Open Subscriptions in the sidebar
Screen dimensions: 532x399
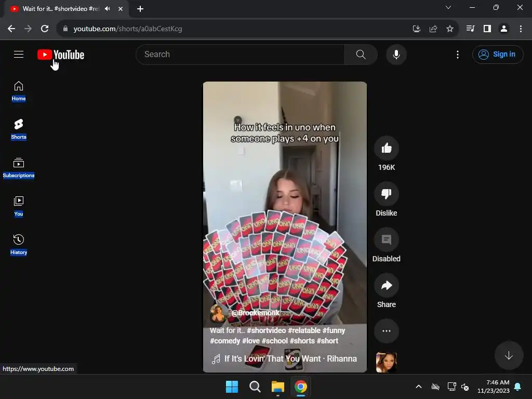pyautogui.click(x=19, y=168)
